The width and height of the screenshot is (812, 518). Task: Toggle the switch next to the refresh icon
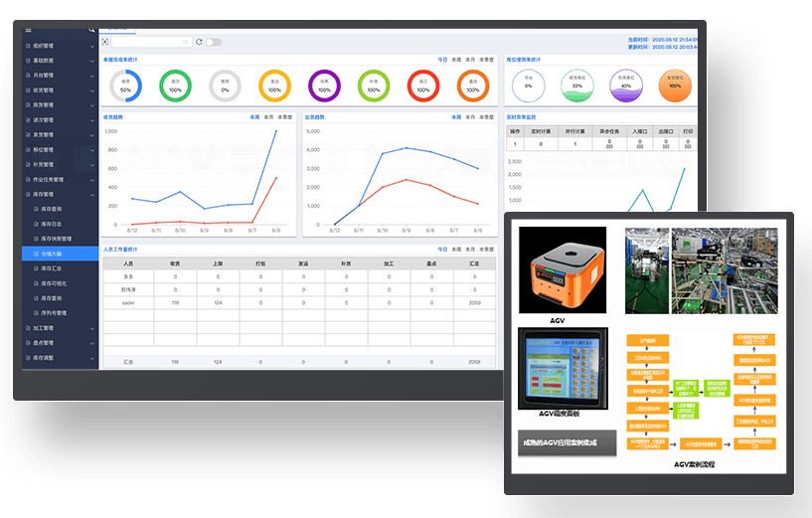[214, 42]
